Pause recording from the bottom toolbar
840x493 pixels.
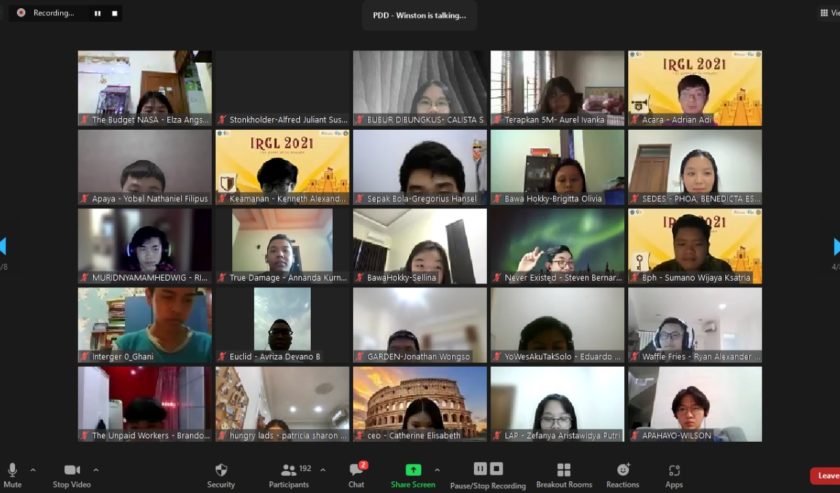[480, 469]
